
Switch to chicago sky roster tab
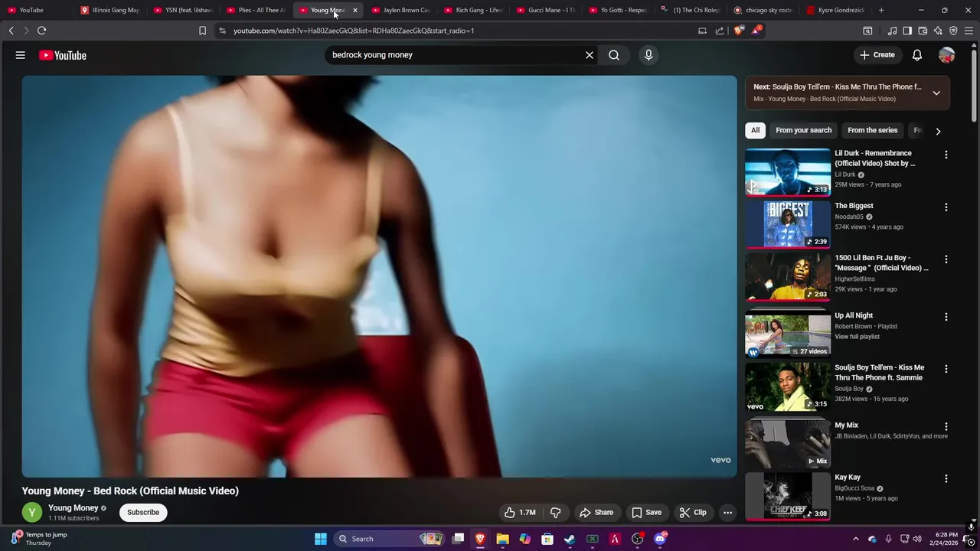(763, 10)
